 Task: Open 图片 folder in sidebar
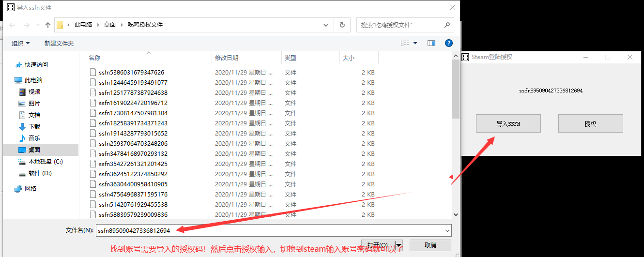pos(34,103)
